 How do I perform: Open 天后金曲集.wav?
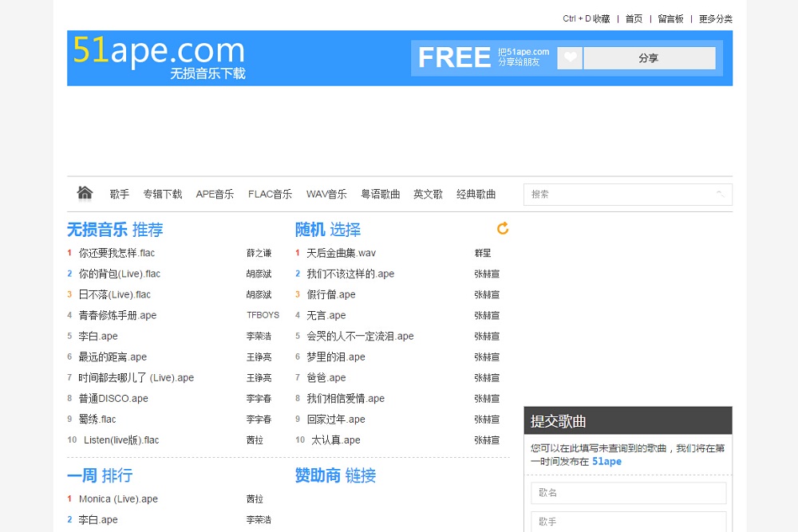tap(342, 254)
